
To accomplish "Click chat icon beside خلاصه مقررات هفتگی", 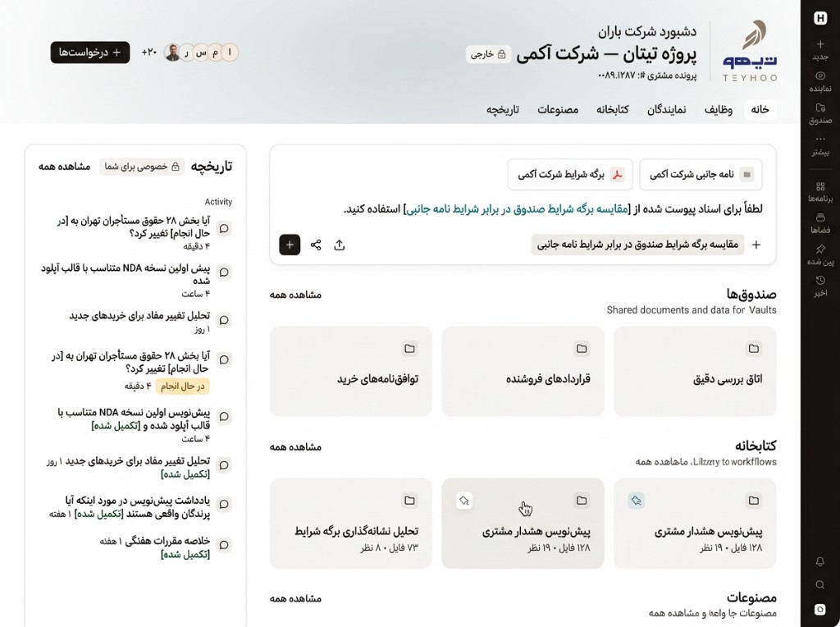I will pos(225,545).
